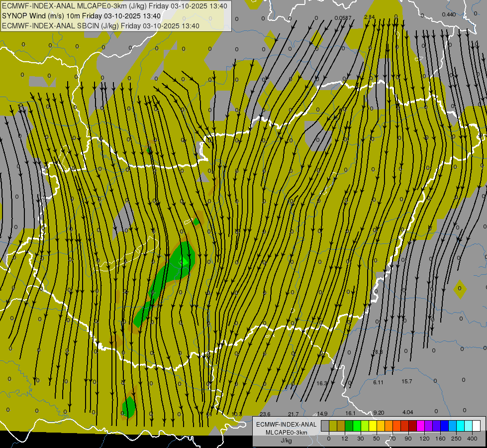
Task: Select the darkest red swatch in the scale
Action: [x=413, y=426]
